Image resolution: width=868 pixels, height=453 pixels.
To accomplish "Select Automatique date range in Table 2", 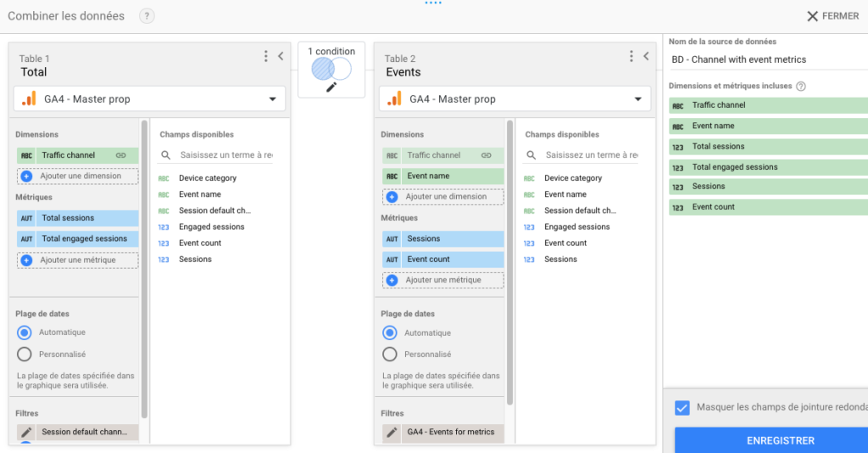I will click(x=390, y=333).
